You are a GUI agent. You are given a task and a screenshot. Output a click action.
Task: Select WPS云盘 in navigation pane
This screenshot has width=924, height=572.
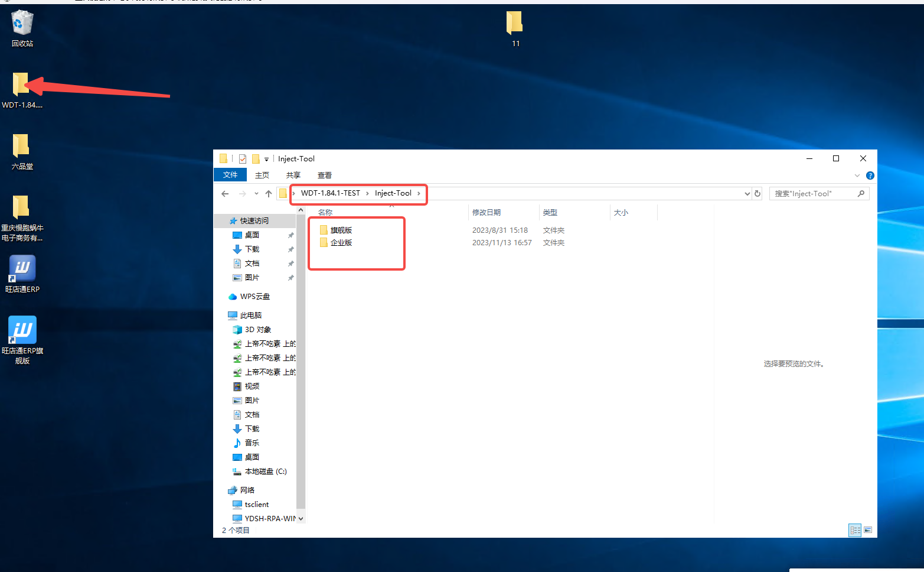click(249, 296)
